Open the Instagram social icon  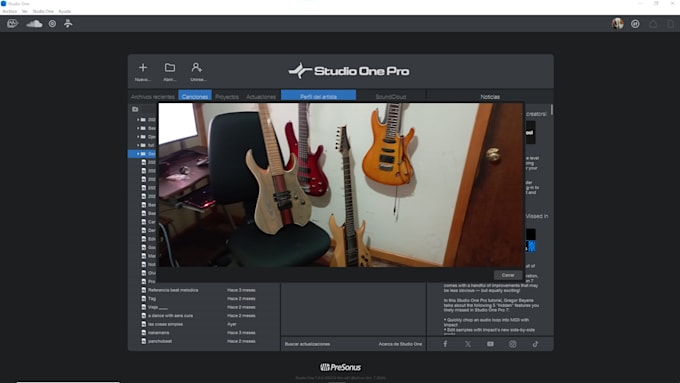(513, 344)
